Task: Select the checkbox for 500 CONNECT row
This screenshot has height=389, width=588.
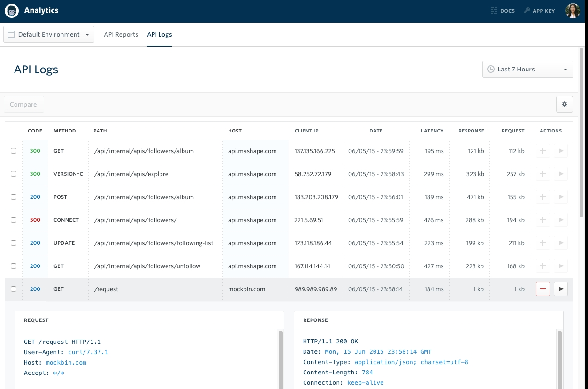Action: point(14,220)
